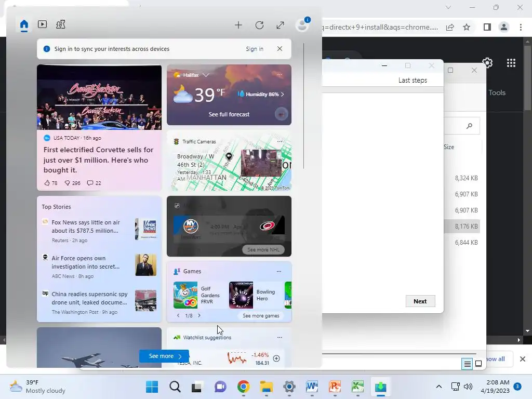The height and width of the screenshot is (399, 532).
Task: Open Task View on the taskbar
Action: [197, 387]
